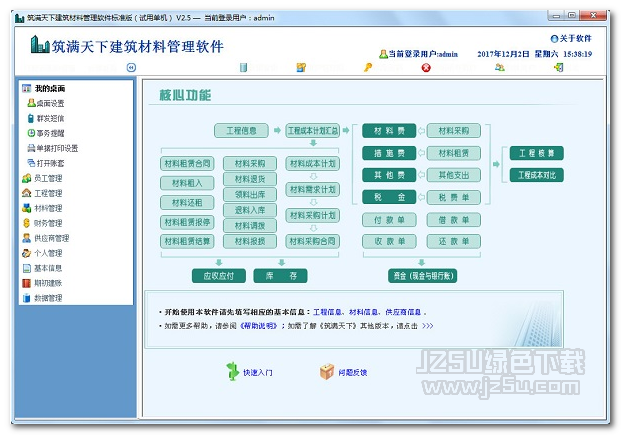Viewport: 621px width, 435px height.
Task: Click 材料租赁 button beside 措施费
Action: click(x=454, y=153)
